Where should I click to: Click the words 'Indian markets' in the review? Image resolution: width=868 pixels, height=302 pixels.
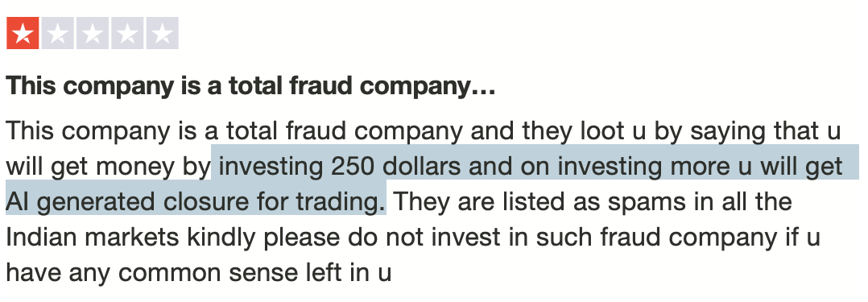[x=93, y=237]
